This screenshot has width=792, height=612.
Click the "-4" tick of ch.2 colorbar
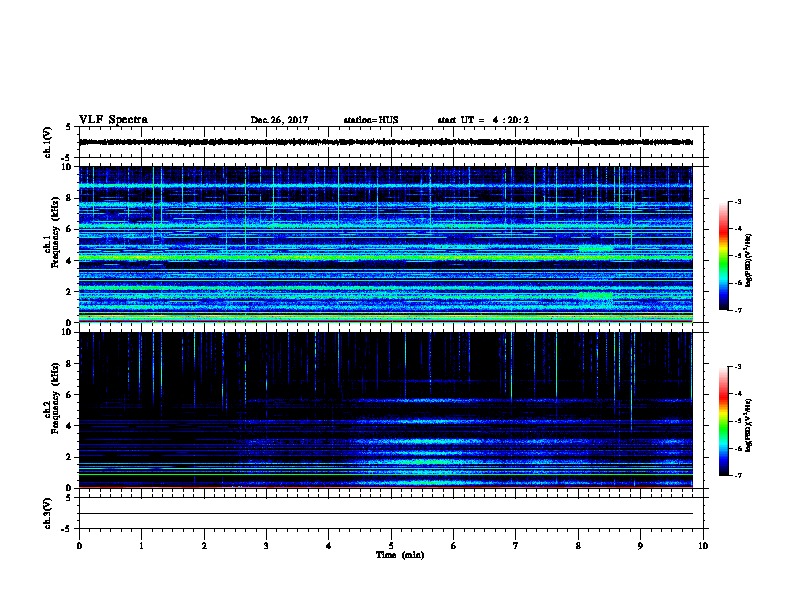point(738,394)
